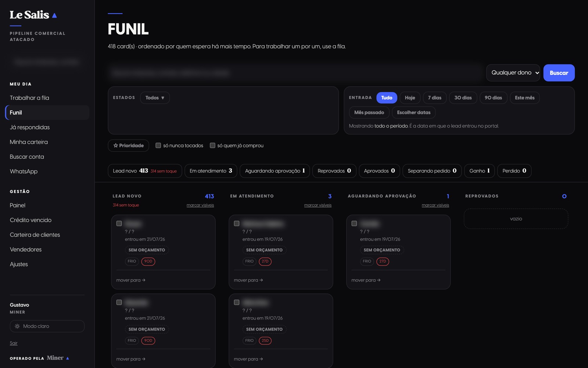The height and width of the screenshot is (368, 588).
Task: Select the 30 dias filter
Action: 463,98
